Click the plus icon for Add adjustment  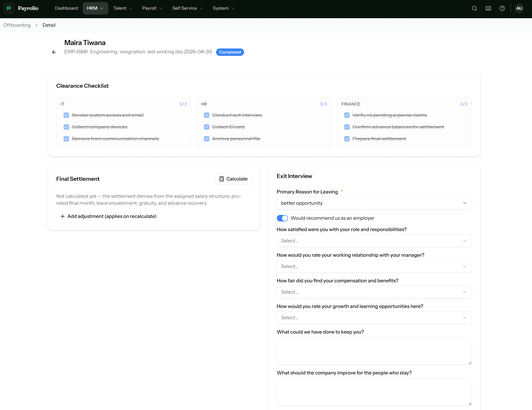tap(63, 216)
